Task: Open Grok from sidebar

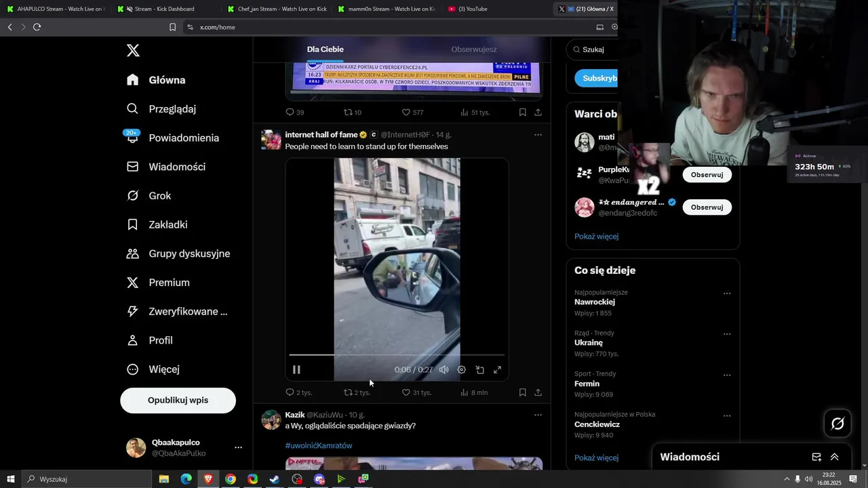Action: click(149, 196)
